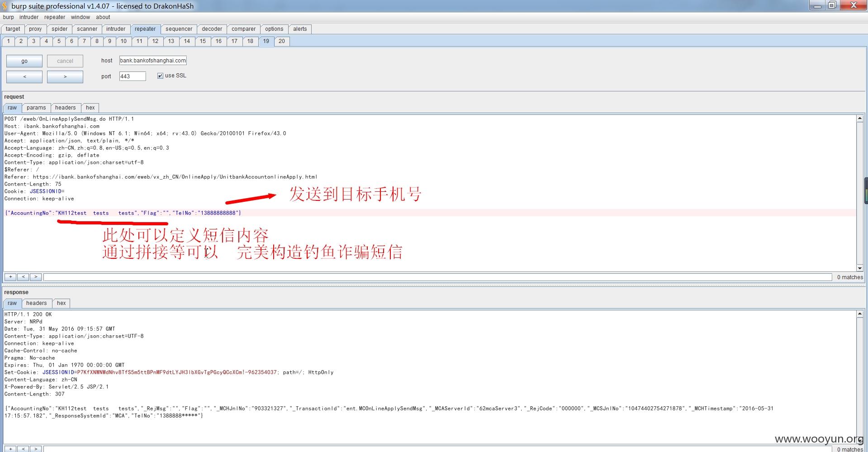This screenshot has width=868, height=452.
Task: Click the cancel button
Action: (65, 61)
